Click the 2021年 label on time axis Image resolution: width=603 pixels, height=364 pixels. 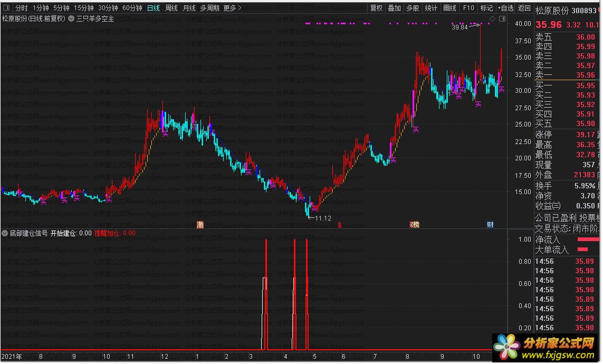(x=12, y=357)
